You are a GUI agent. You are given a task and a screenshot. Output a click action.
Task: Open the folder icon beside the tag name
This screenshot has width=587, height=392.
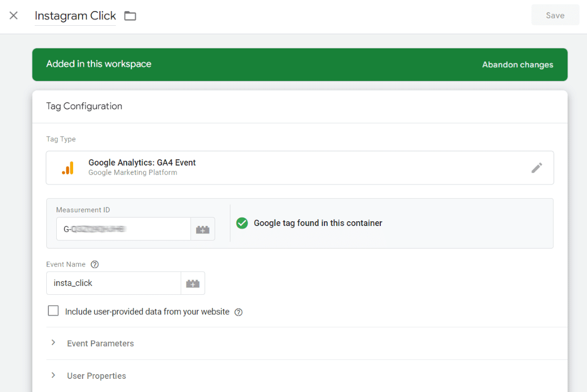pos(130,16)
